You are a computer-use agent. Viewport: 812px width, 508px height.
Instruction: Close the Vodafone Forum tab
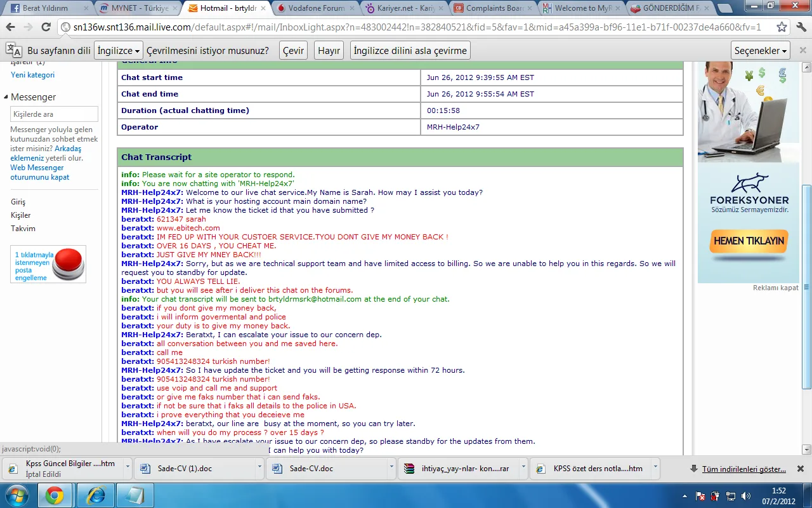353,8
